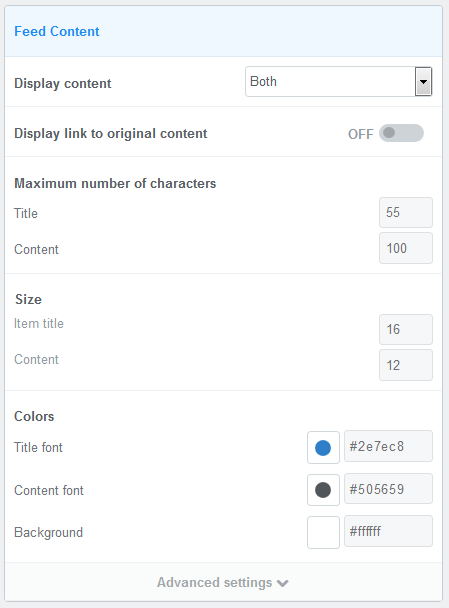Edit the Title font hex value #2e7ec8
Viewport: 449px width, 608px height.
389,446
